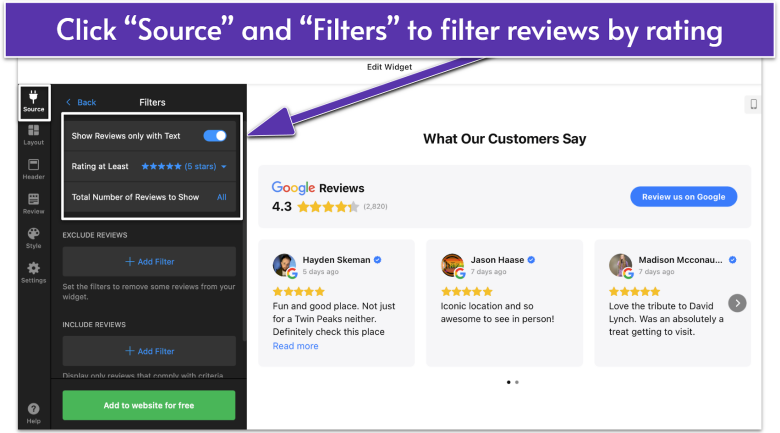Add Filter under Include Reviews
This screenshot has width=780, height=433.
point(149,351)
